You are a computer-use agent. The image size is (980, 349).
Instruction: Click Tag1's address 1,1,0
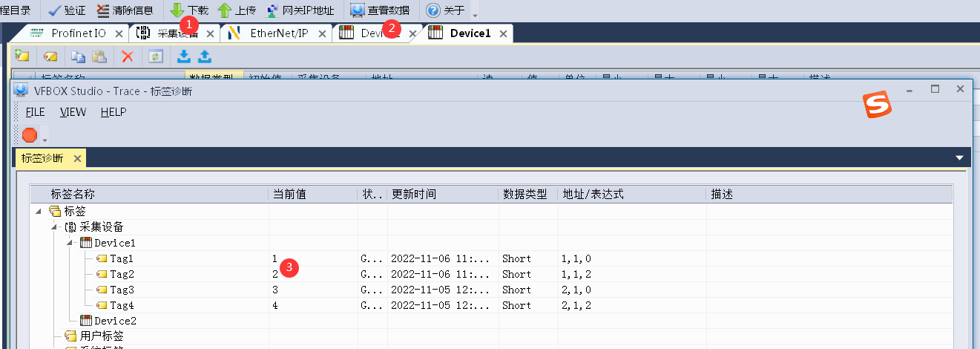pos(576,258)
